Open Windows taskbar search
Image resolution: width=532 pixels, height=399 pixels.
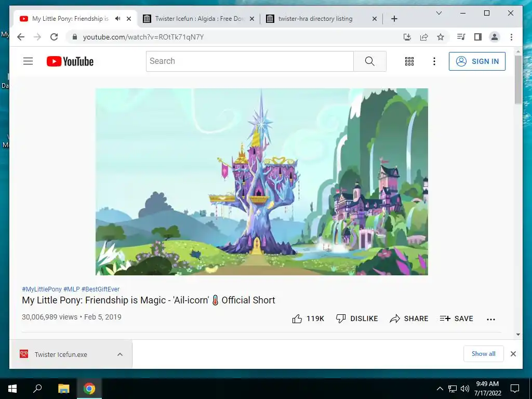pyautogui.click(x=37, y=389)
